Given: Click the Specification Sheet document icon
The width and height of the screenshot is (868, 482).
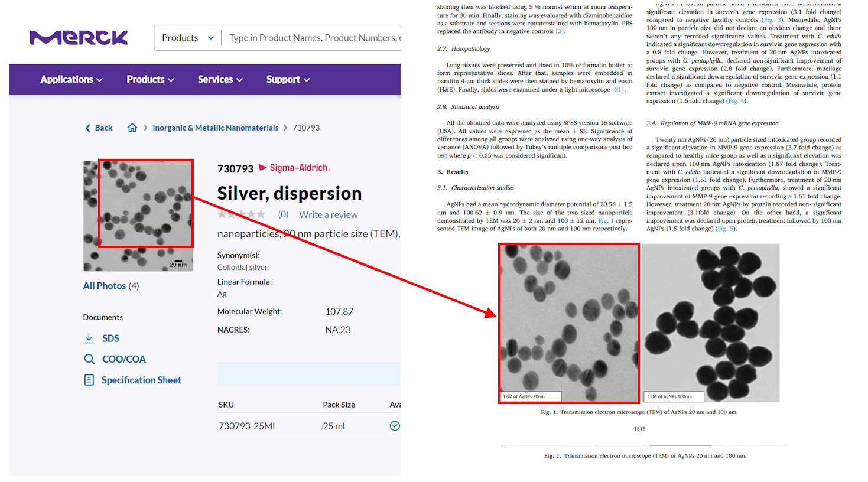Looking at the screenshot, I should [x=89, y=380].
